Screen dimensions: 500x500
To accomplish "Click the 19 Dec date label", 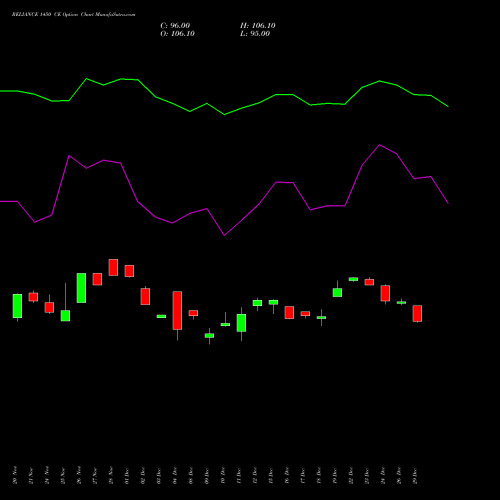I will [x=335, y=475].
